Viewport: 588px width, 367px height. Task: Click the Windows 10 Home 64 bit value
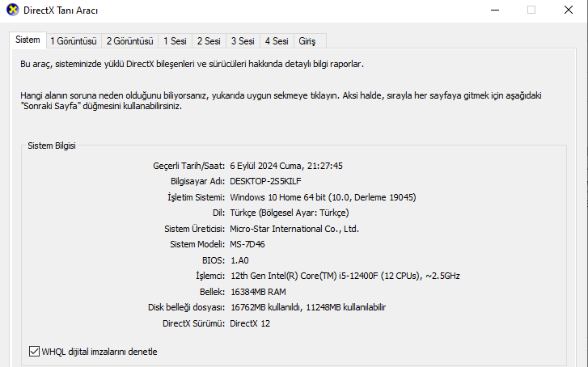(x=323, y=197)
